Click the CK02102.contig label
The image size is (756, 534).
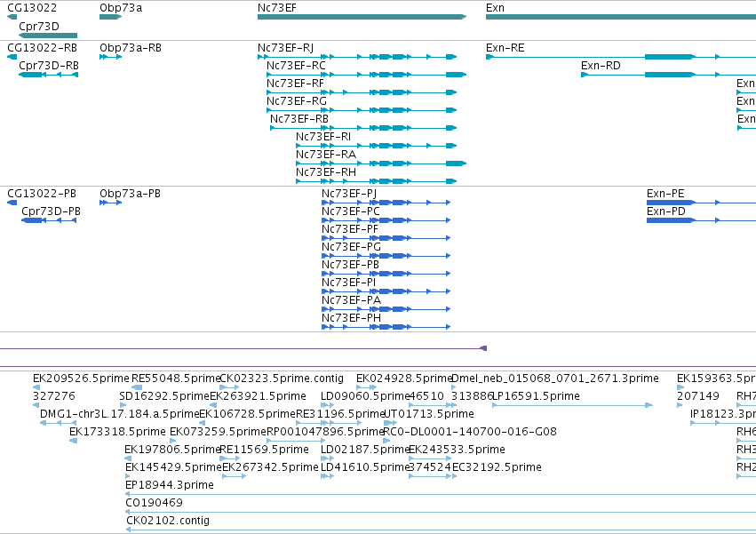click(168, 521)
